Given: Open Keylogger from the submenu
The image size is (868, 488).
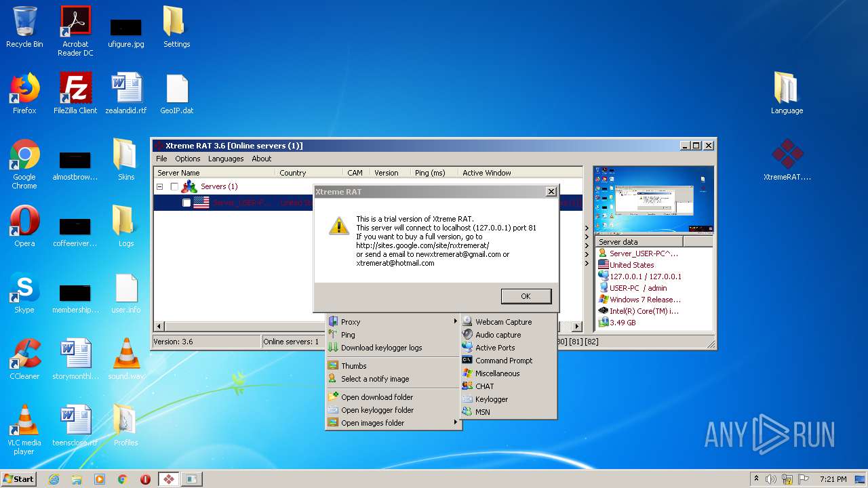Looking at the screenshot, I should tap(509, 399).
